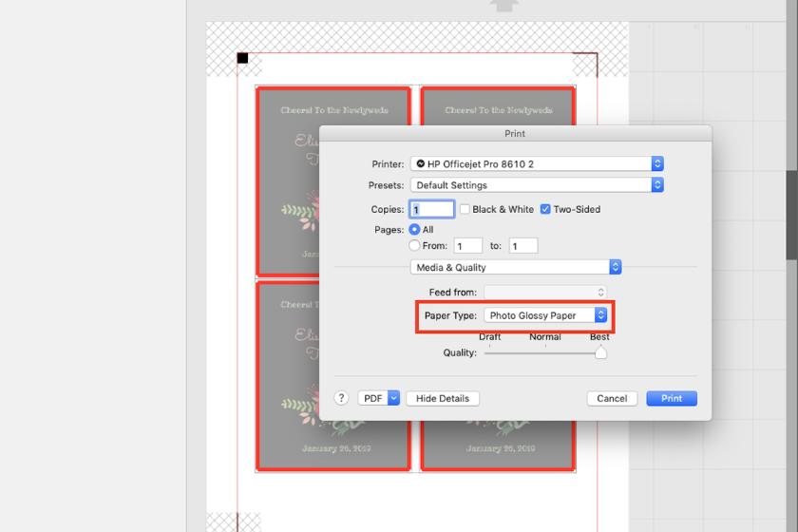
Task: Select the From pages radio button
Action: (414, 246)
